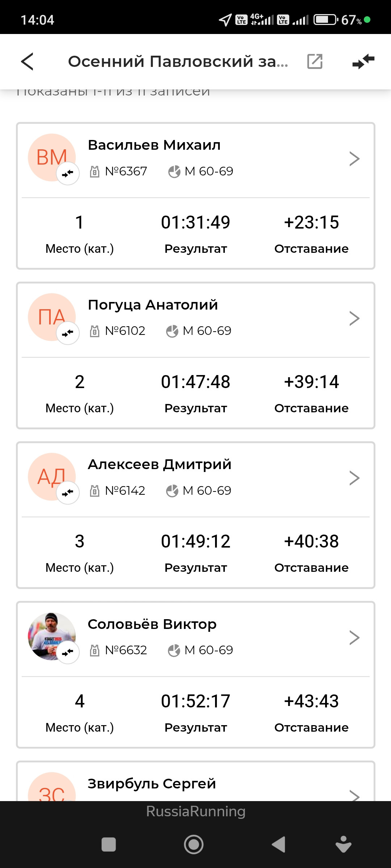Tap compare arrows icon in top bar
This screenshot has height=868, width=391.
[x=363, y=61]
